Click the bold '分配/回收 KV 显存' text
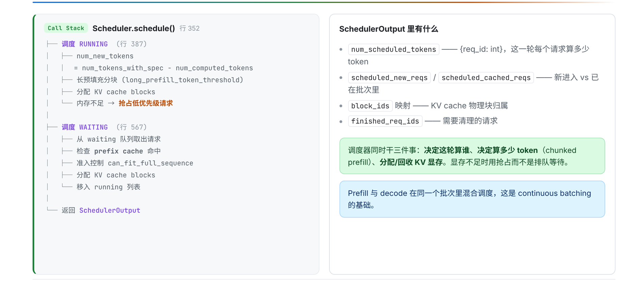644x281 pixels. click(411, 162)
